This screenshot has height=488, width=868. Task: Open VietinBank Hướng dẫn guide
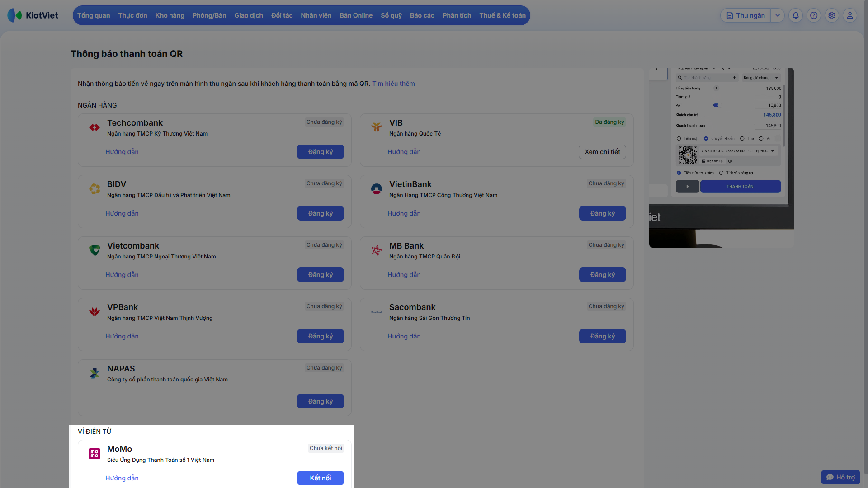(x=404, y=213)
